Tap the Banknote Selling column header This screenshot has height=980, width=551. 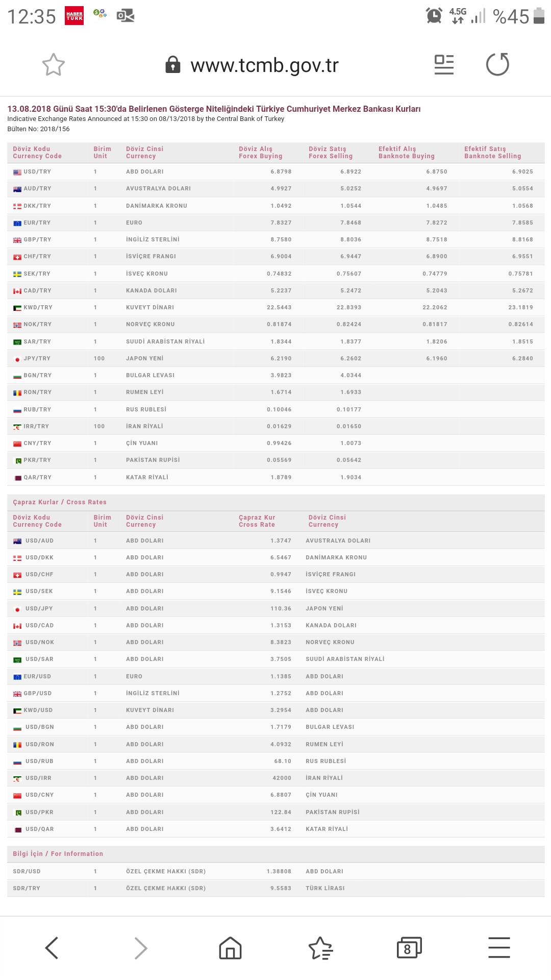click(x=492, y=153)
